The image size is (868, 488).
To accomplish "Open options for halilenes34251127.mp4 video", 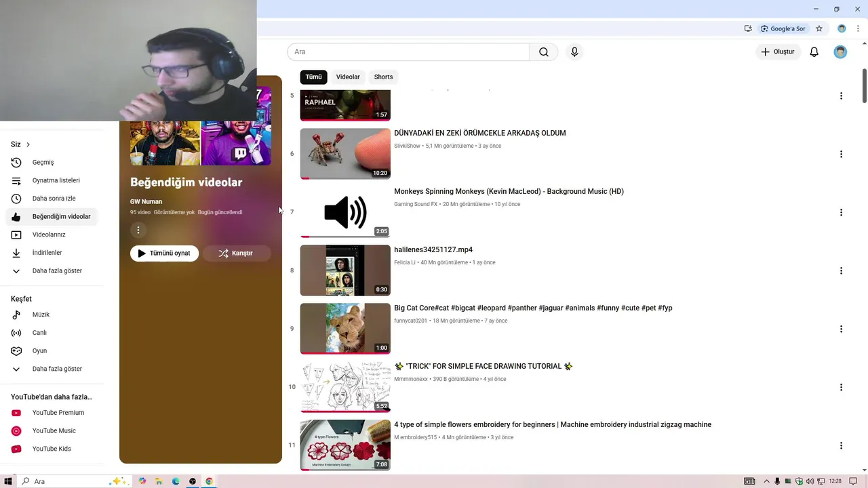I will tap(841, 270).
